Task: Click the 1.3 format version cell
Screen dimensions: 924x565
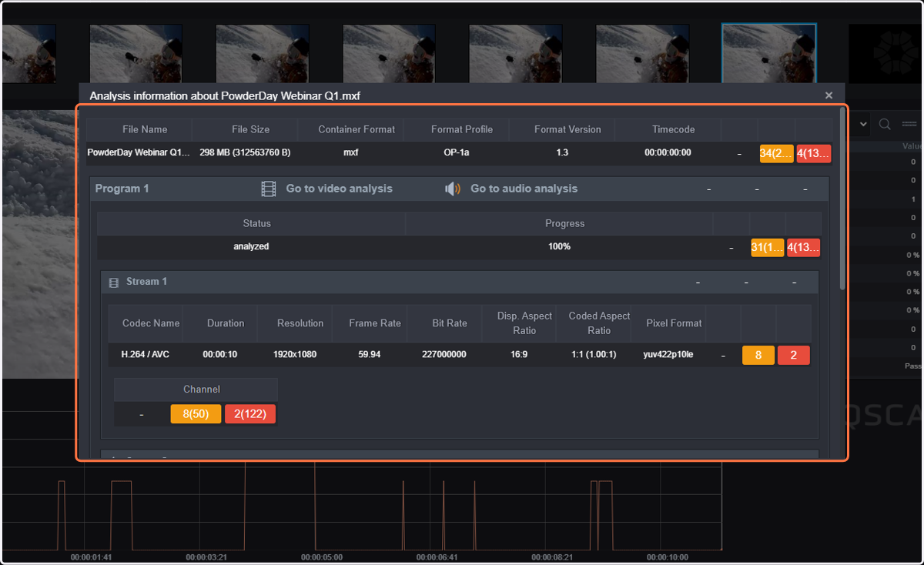Action: 562,152
